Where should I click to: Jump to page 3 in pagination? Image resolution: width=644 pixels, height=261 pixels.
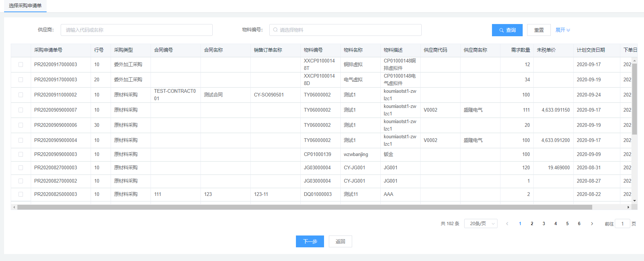click(544, 224)
